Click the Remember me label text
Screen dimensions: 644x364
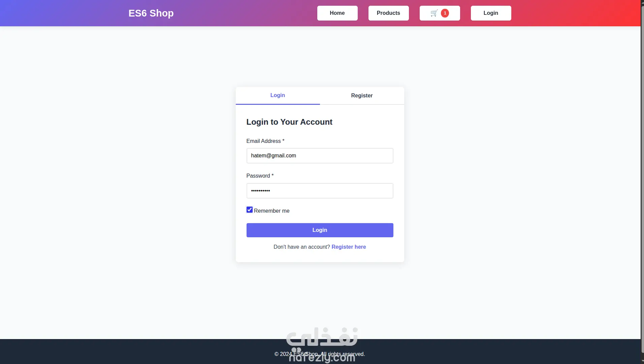tap(271, 211)
